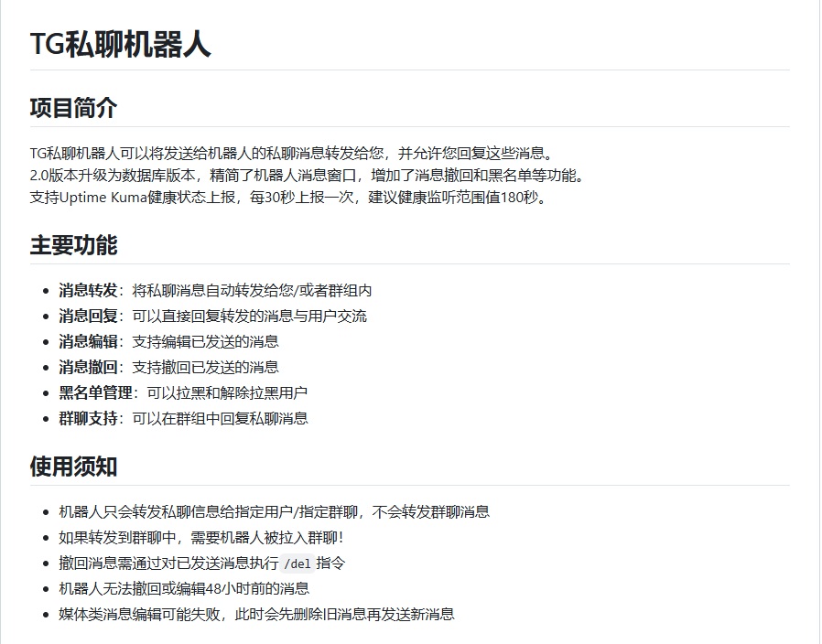Click the bullet about the 48小时 message limit
822x644 pixels.
coord(184,589)
